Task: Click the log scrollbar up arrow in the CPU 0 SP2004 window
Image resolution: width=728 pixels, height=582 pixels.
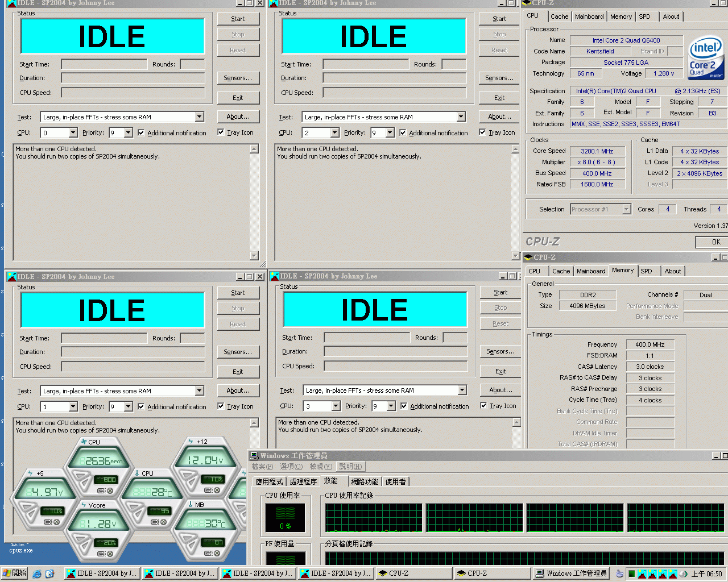Action: click(x=254, y=149)
